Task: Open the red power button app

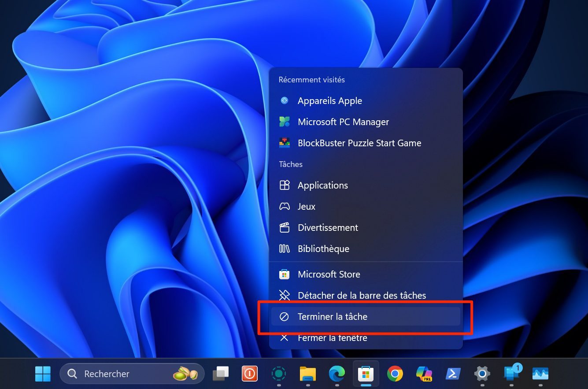Action: [x=249, y=374]
